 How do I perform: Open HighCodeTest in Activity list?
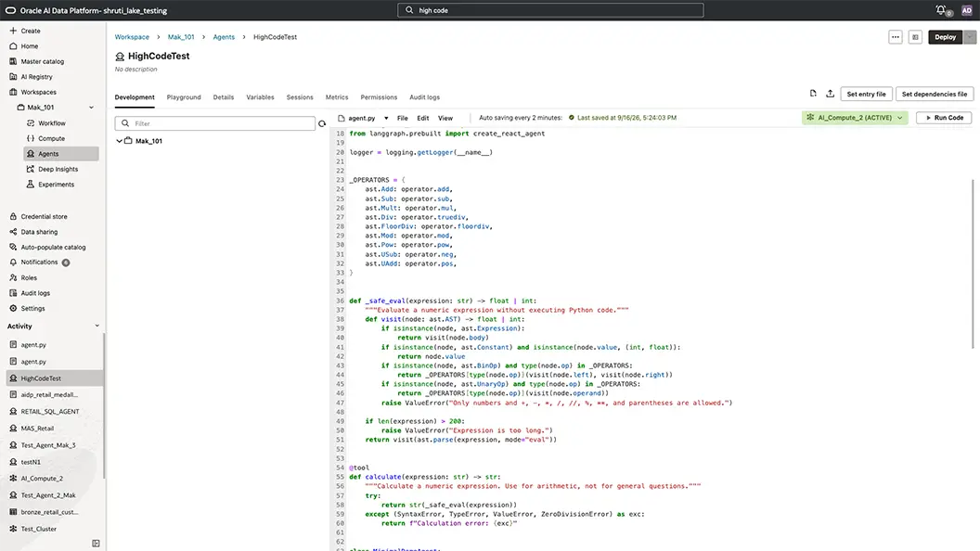(x=55, y=378)
